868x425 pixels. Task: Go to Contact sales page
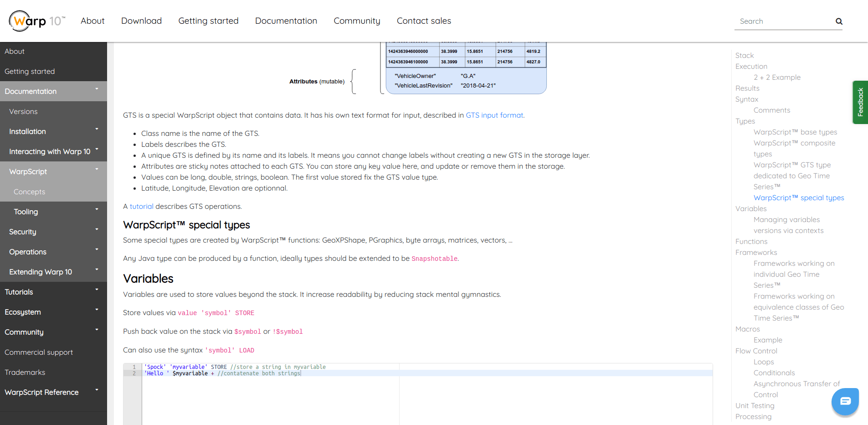click(424, 21)
